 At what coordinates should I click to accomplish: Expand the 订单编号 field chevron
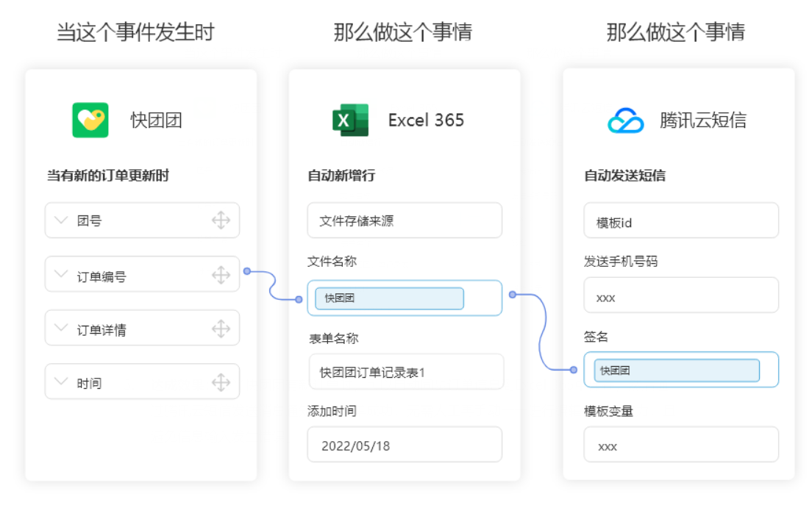61,274
